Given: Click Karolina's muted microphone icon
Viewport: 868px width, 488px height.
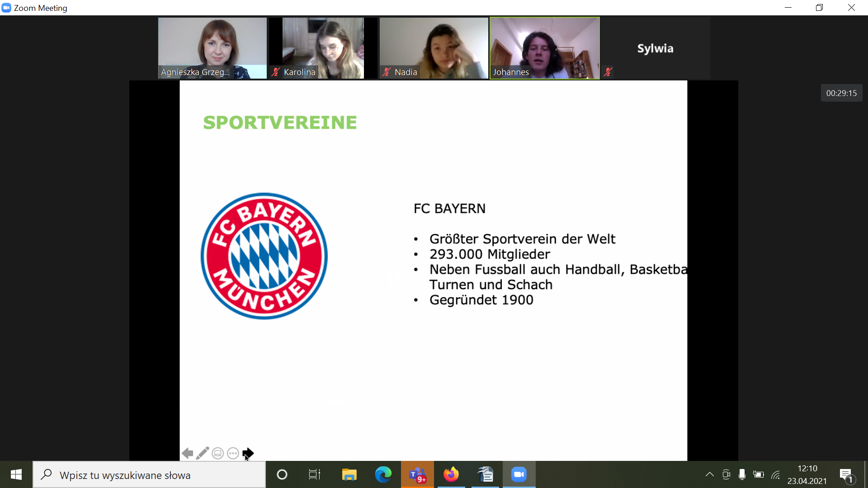Looking at the screenshot, I should (276, 72).
